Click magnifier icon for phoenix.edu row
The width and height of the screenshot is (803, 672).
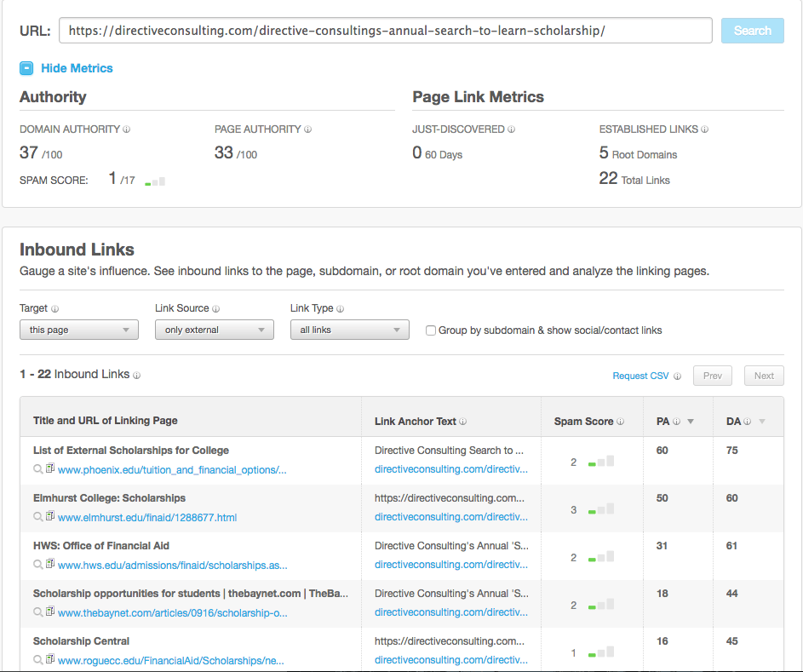click(38, 469)
